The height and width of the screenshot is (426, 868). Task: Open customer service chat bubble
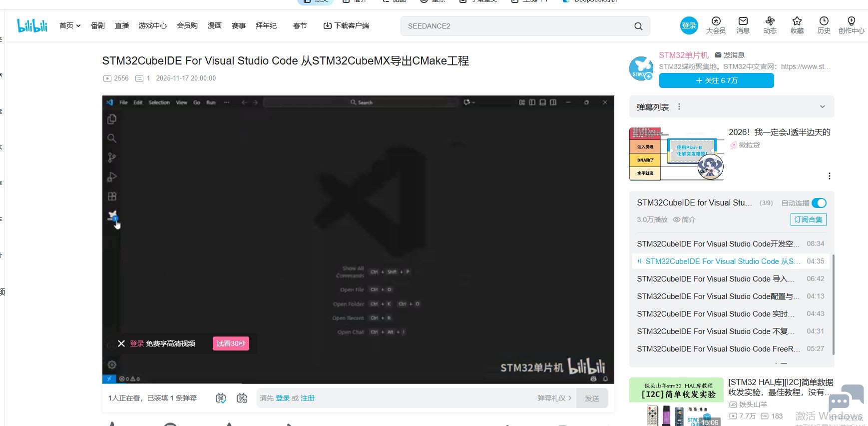coord(846,398)
